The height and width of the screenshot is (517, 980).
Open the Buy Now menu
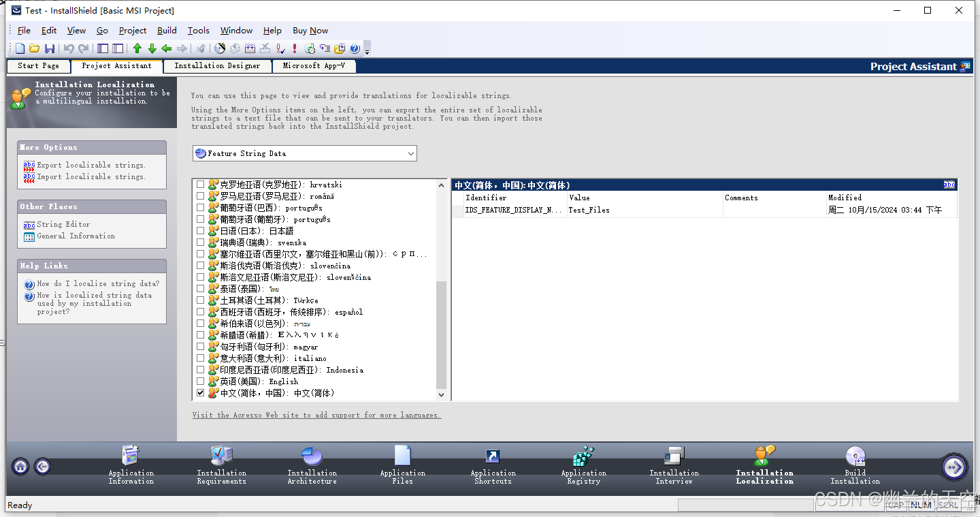(x=310, y=30)
